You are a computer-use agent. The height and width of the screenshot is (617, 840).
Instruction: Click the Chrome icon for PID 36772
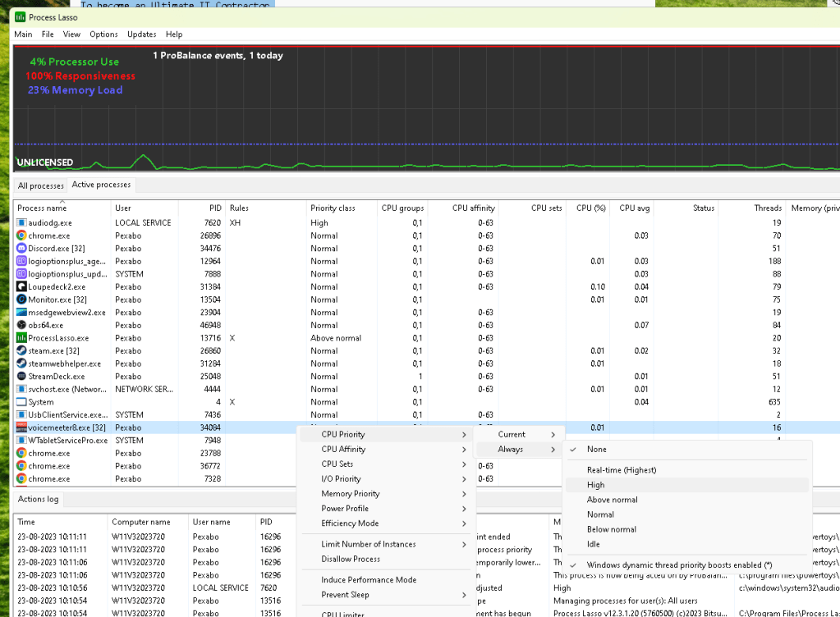(21, 466)
